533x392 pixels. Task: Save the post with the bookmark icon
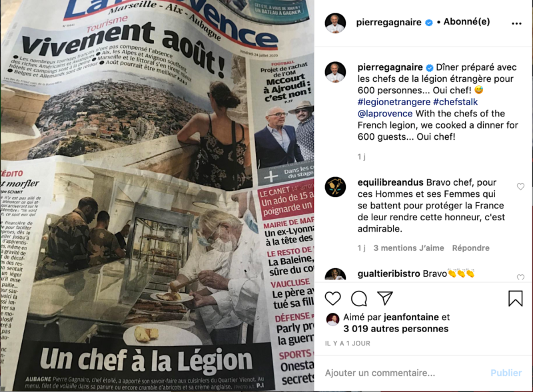(515, 298)
